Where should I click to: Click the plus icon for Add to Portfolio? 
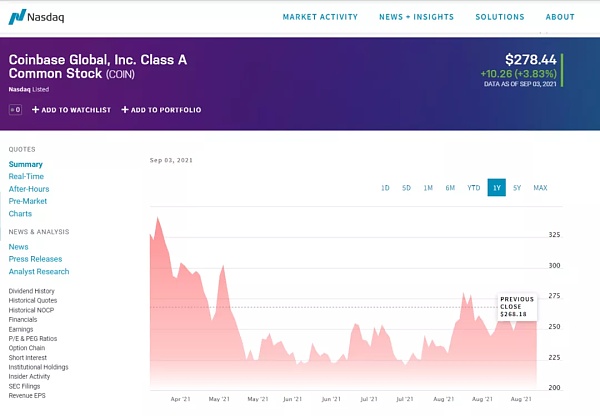point(125,110)
